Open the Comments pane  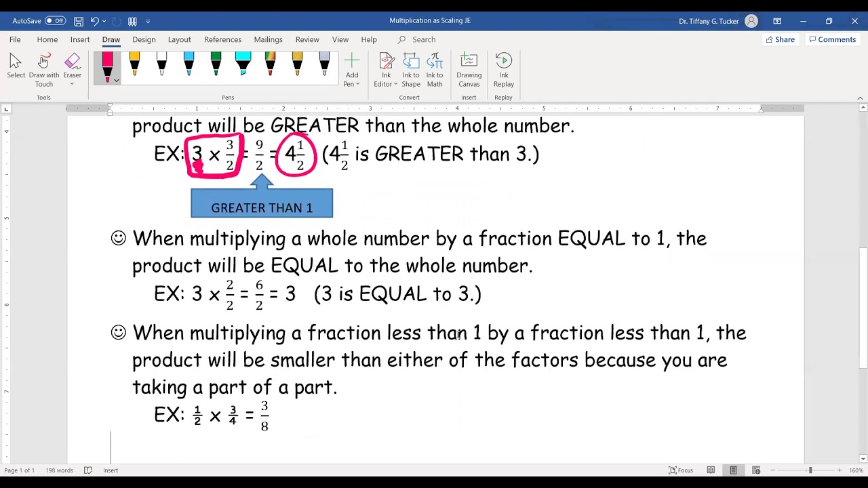point(832,39)
